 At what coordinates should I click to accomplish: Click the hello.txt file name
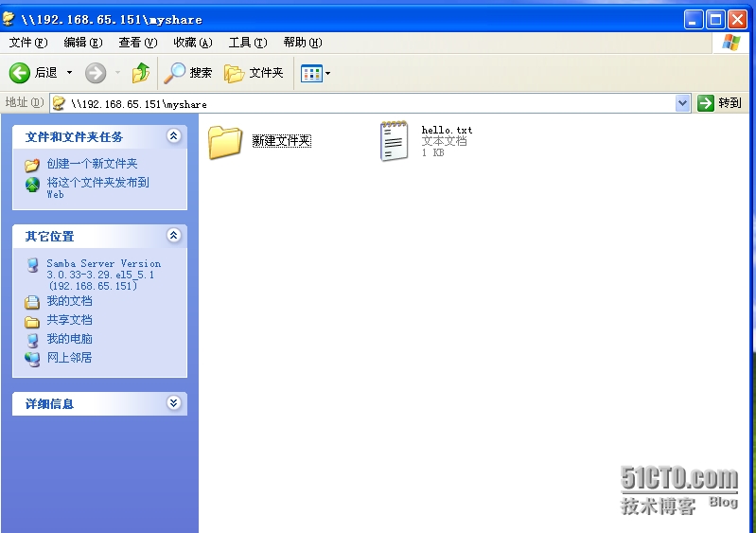[x=447, y=130]
